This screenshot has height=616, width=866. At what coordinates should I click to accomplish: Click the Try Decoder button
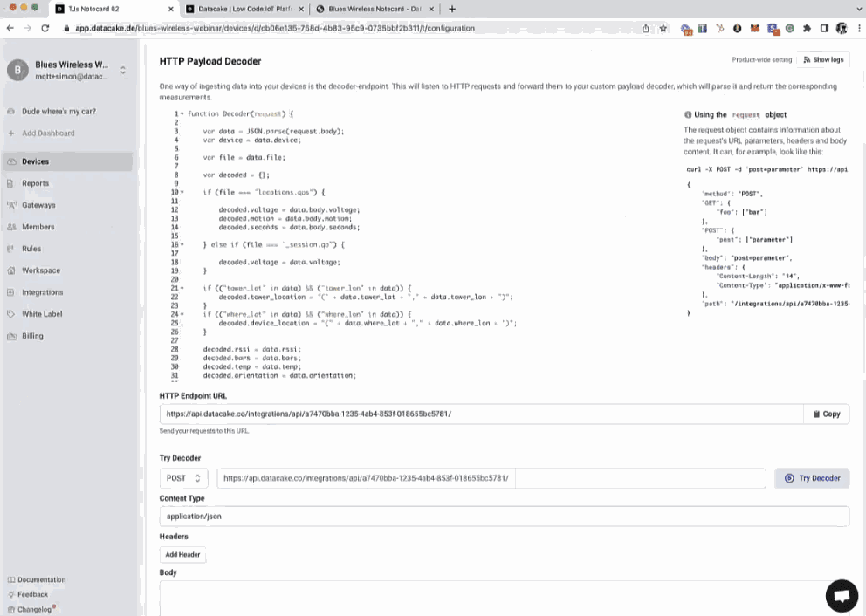[x=812, y=478]
